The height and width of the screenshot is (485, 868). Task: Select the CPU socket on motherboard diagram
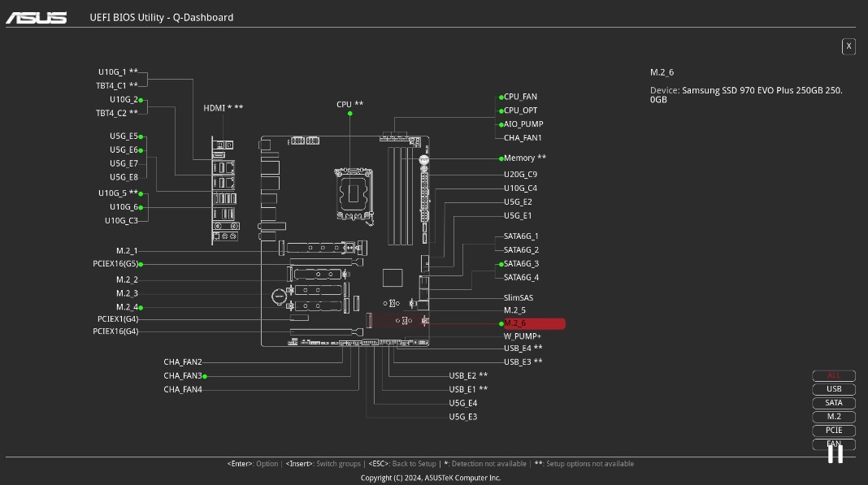tap(354, 194)
